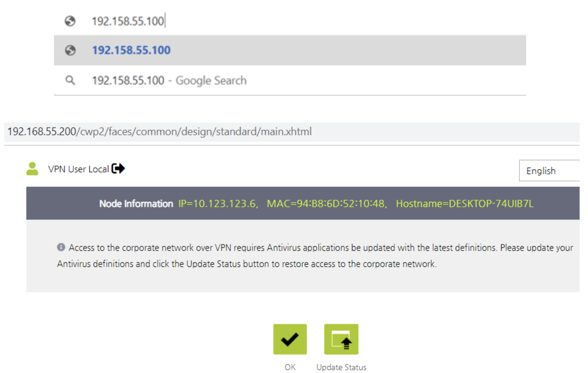The image size is (588, 373).
Task: Click the Update Status text label
Action: [341, 367]
